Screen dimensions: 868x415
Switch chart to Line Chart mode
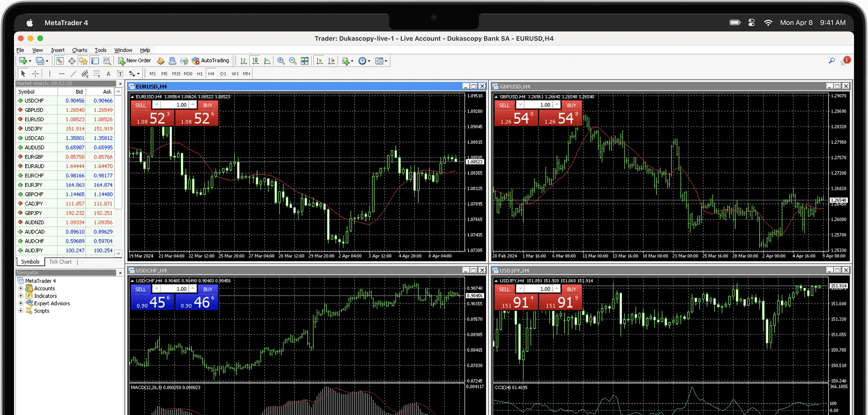pos(267,61)
